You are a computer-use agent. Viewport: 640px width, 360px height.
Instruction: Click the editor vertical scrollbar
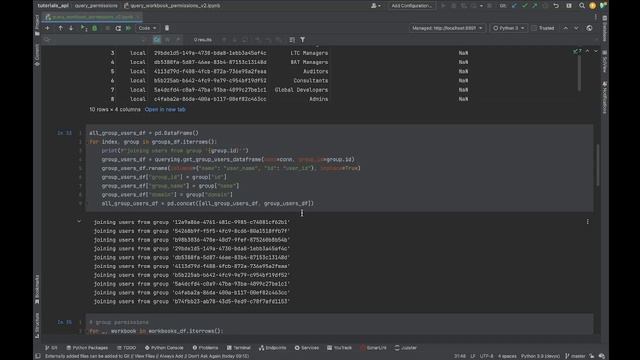click(597, 165)
